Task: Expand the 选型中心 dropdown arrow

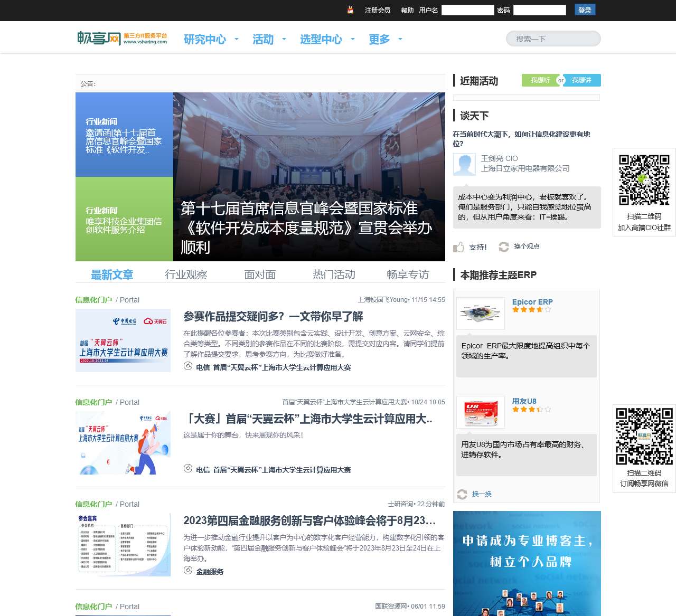Action: pyautogui.click(x=353, y=39)
